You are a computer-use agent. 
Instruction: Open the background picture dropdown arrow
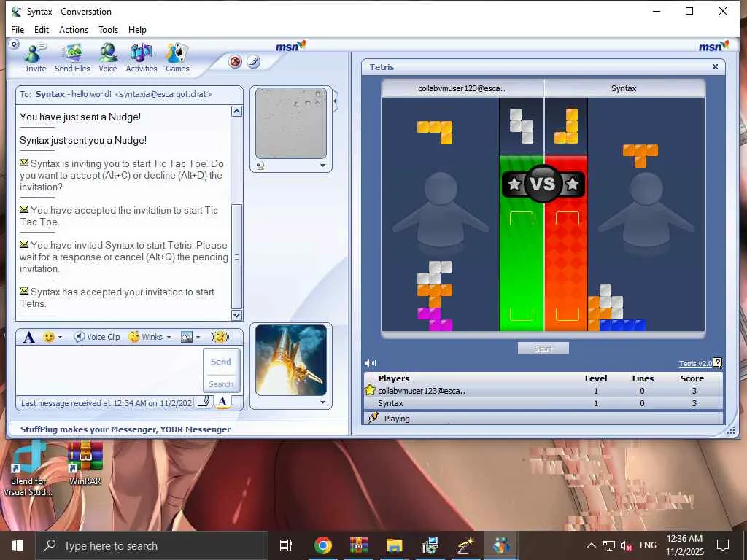(x=198, y=337)
